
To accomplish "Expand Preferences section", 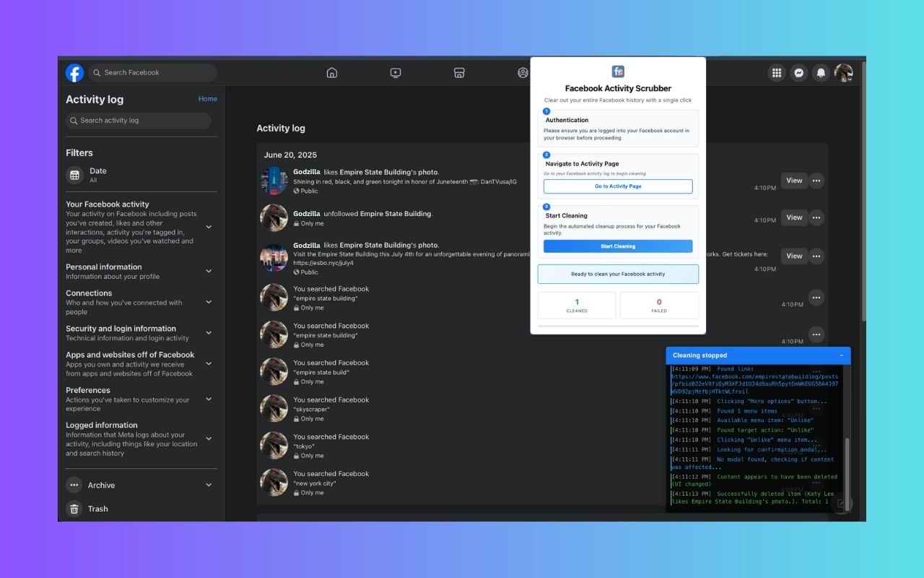I will tap(209, 399).
